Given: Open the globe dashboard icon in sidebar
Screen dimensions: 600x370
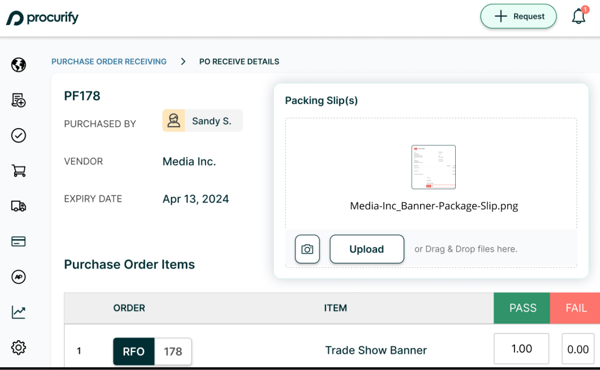Looking at the screenshot, I should click(18, 65).
